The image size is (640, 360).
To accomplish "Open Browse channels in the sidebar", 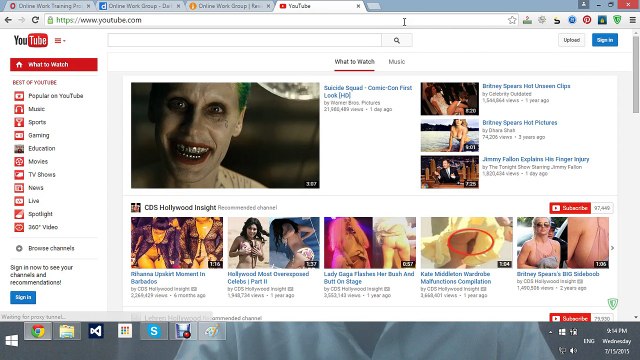I will [x=51, y=248].
